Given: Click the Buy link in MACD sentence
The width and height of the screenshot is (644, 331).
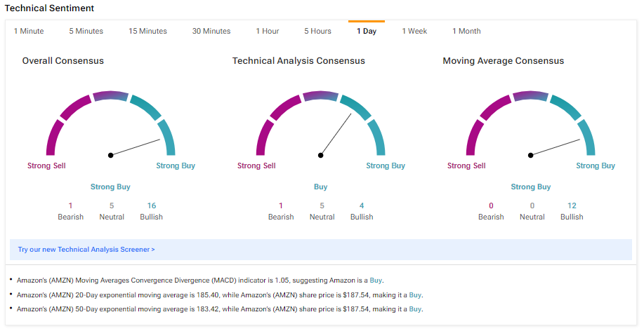Looking at the screenshot, I should pos(376,280).
